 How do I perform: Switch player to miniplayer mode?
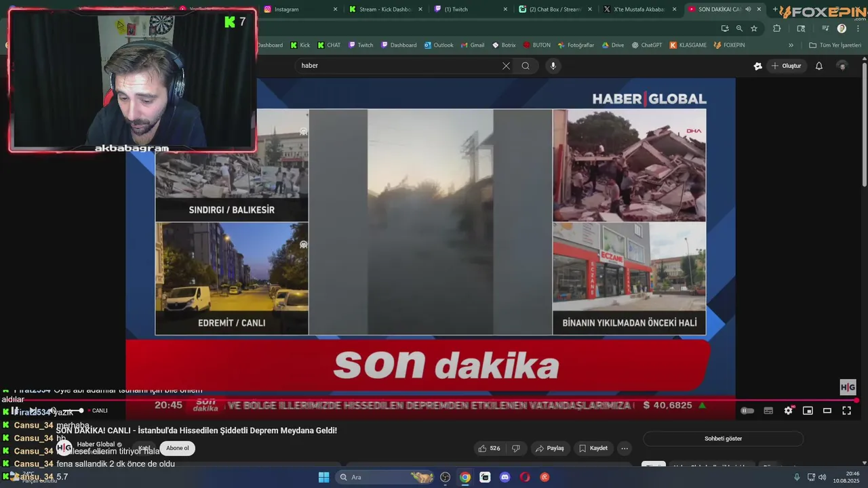point(808,411)
